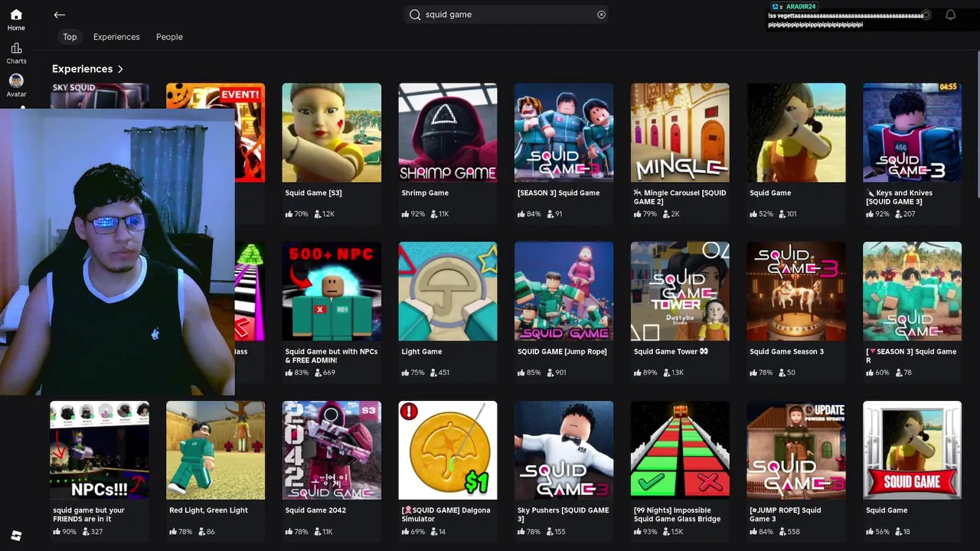
Task: Click the SQUID GAME [Jump Rope] title text
Action: click(562, 352)
